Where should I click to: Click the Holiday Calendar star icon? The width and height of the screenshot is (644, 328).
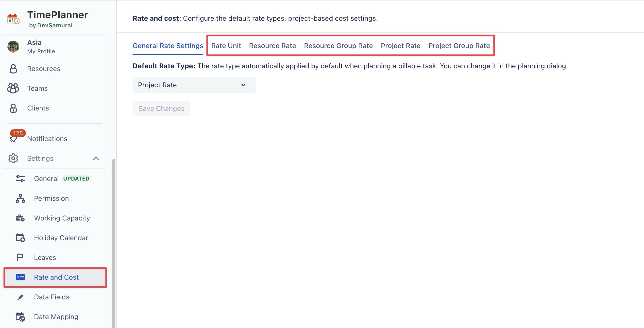click(x=20, y=238)
